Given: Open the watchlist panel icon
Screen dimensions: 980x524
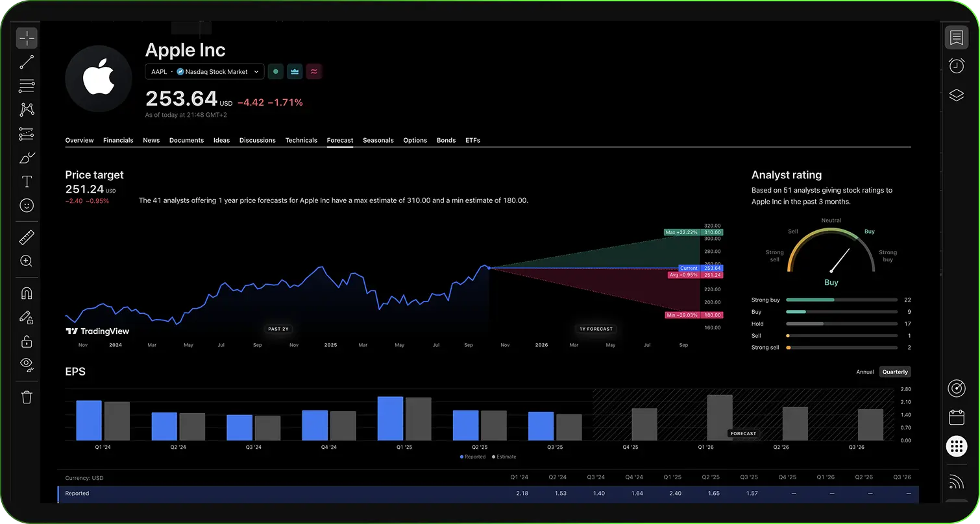Looking at the screenshot, I should coord(956,38).
